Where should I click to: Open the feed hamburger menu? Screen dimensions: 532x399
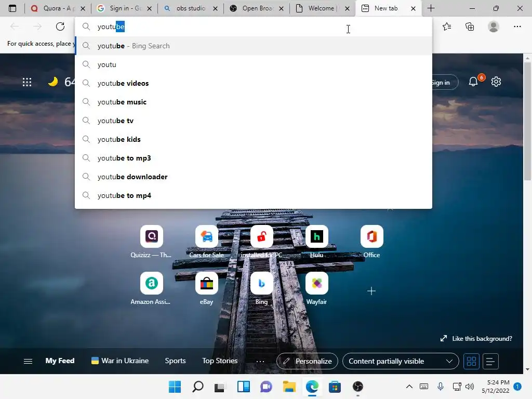tap(28, 362)
